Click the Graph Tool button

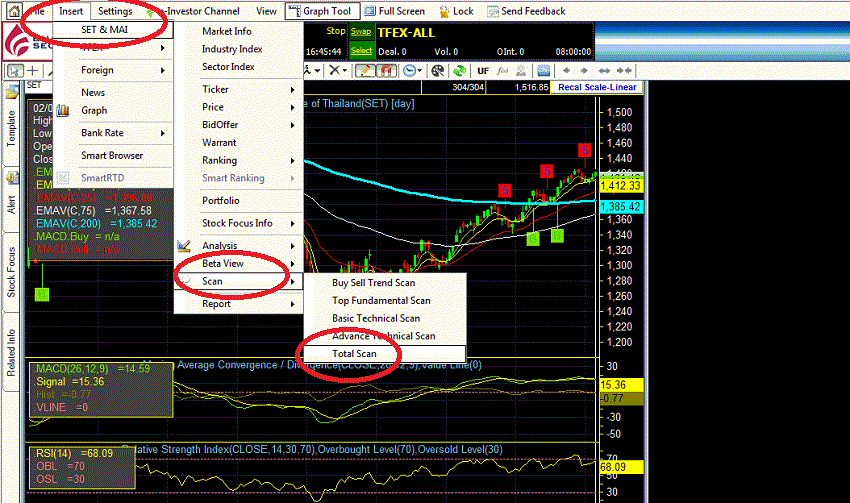(320, 11)
